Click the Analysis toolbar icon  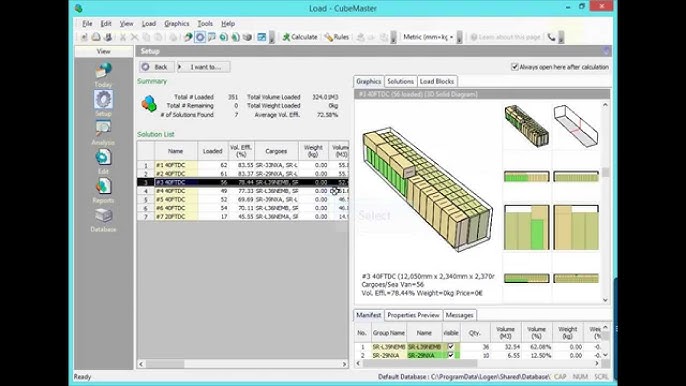pyautogui.click(x=212, y=37)
